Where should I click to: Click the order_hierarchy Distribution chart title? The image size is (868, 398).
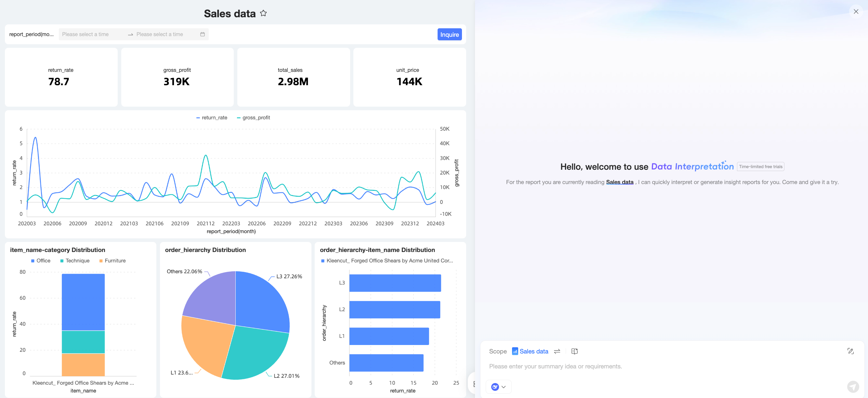205,250
